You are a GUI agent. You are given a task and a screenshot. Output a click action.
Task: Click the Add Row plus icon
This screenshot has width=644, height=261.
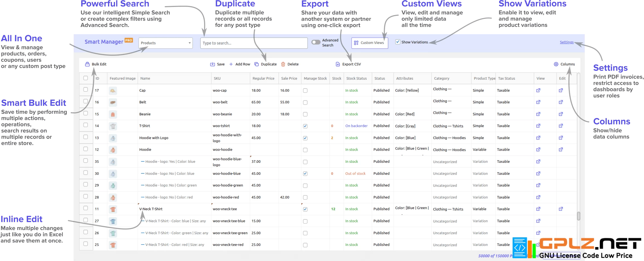(x=231, y=64)
